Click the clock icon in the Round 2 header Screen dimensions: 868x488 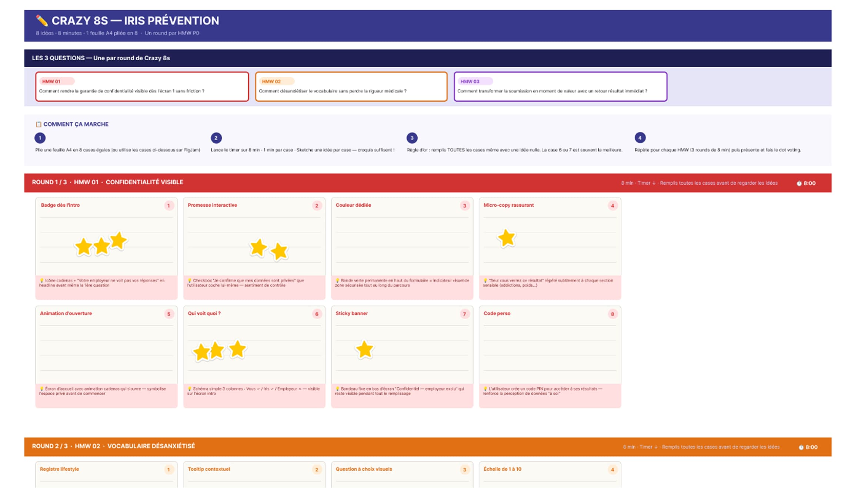[x=801, y=447]
